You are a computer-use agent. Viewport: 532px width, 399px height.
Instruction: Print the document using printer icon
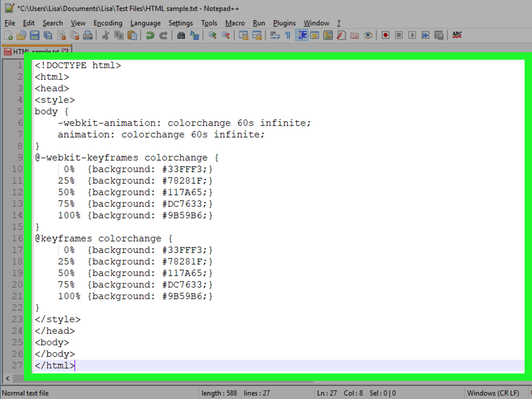coord(88,35)
